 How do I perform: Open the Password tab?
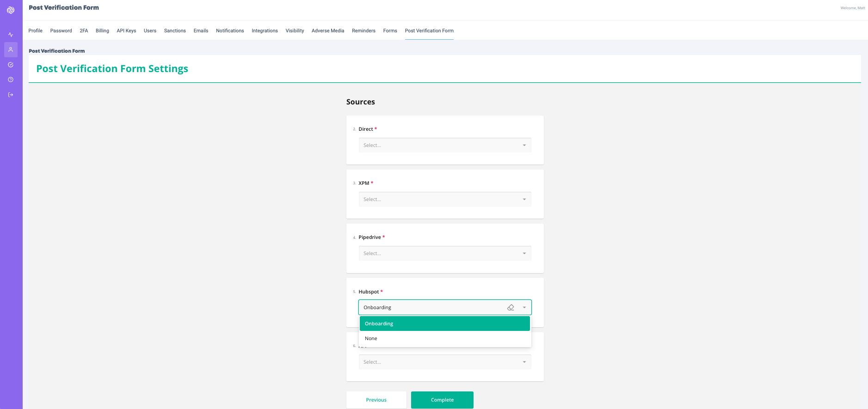[x=61, y=31]
